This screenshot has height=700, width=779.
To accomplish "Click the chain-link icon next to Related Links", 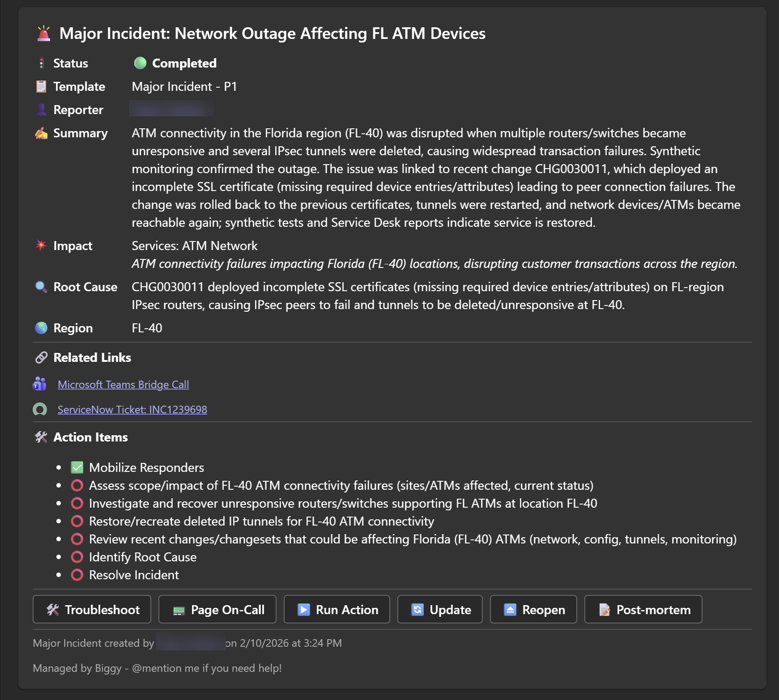I will [41, 357].
